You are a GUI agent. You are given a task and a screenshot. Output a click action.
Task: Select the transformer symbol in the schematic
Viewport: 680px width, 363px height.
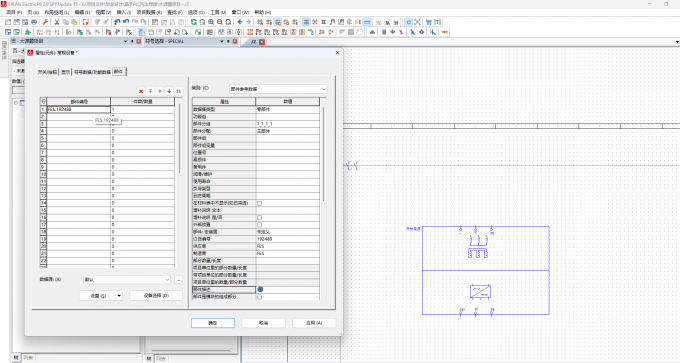[x=477, y=246]
